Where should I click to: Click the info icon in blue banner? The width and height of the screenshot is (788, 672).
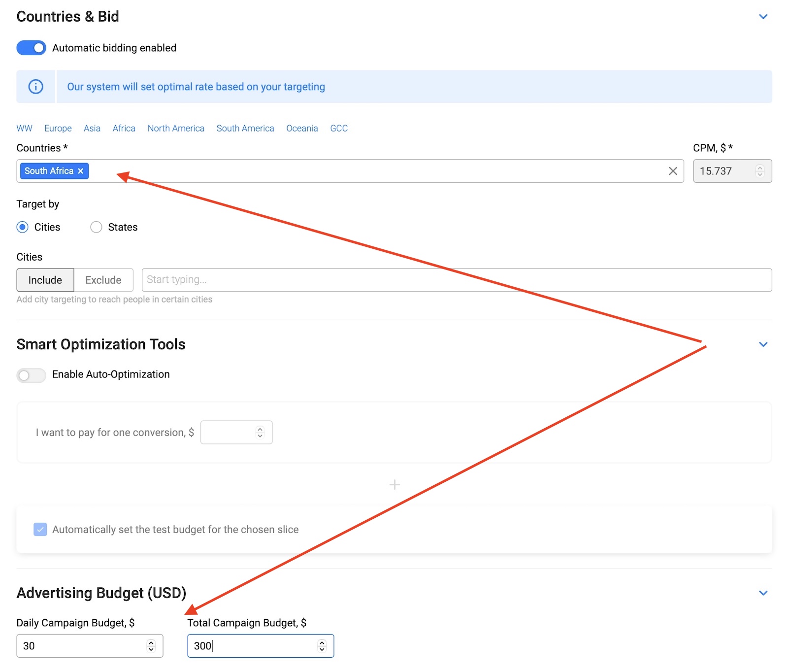(x=35, y=87)
